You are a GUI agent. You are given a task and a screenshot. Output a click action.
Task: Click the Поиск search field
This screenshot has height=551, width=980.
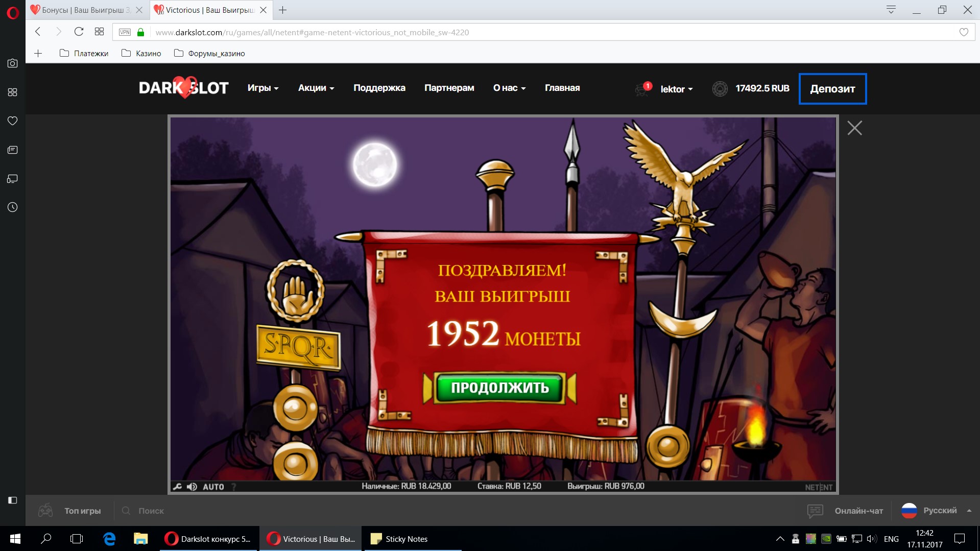click(x=151, y=511)
